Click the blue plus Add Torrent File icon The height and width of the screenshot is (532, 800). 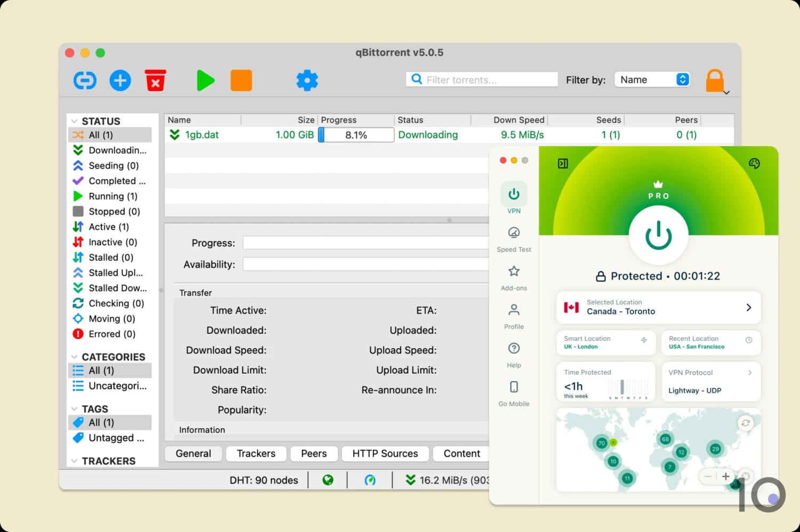120,80
